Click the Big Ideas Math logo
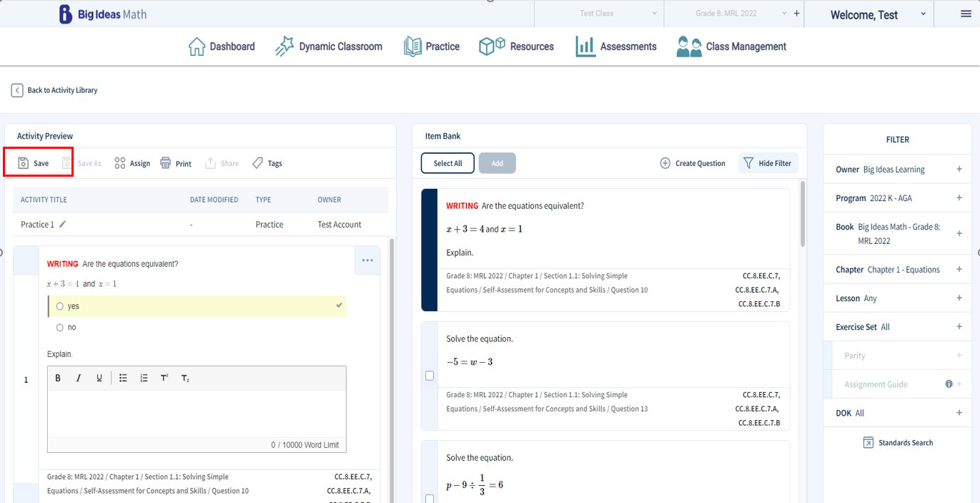Viewport: 980px width, 503px height. tap(102, 14)
